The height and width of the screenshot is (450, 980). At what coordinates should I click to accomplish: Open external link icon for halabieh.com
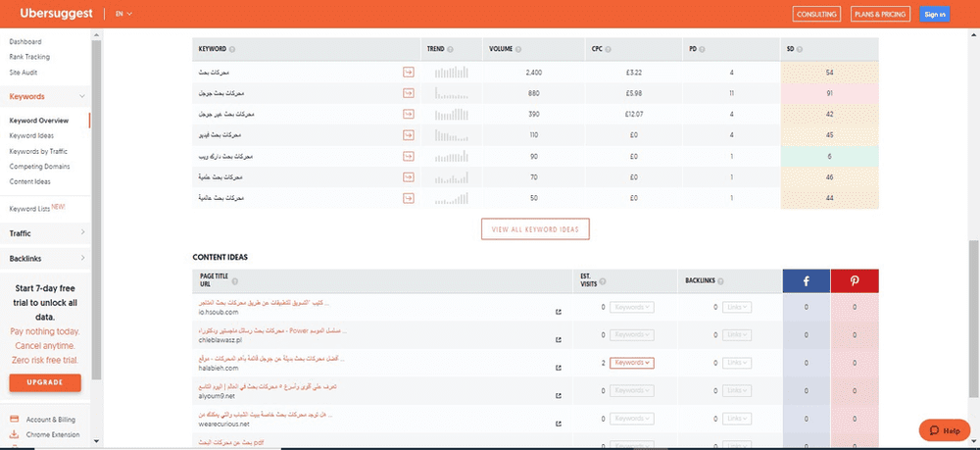point(559,368)
